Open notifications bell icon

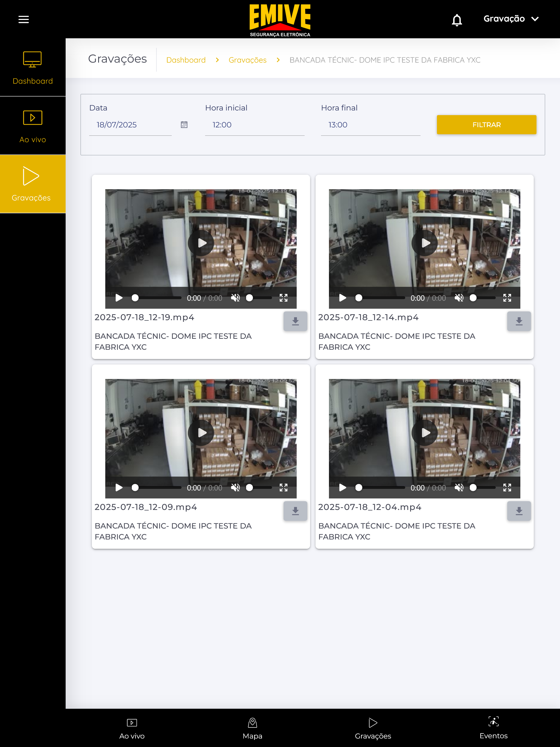457,20
